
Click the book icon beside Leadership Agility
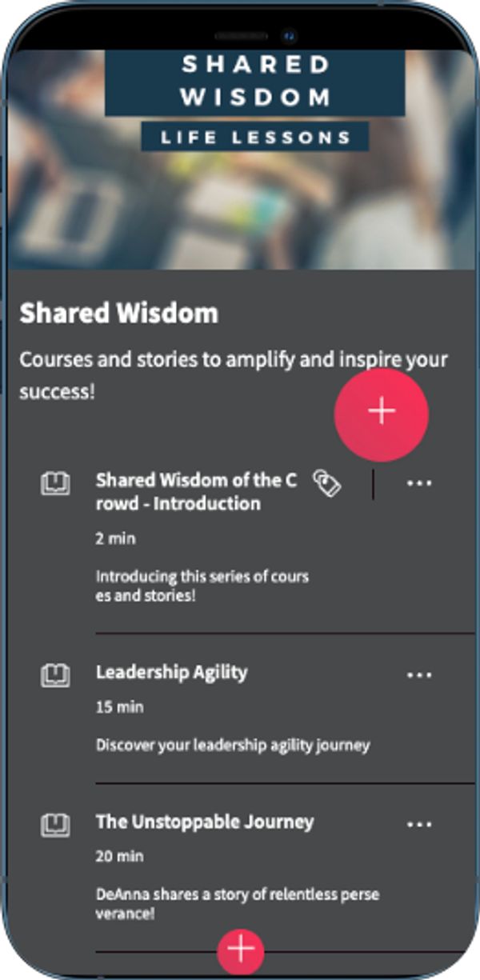point(55,674)
